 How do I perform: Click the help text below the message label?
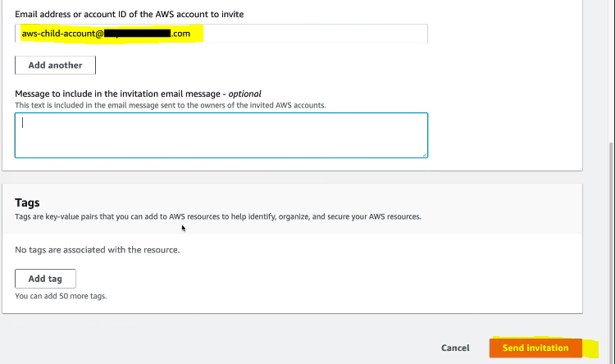click(170, 105)
